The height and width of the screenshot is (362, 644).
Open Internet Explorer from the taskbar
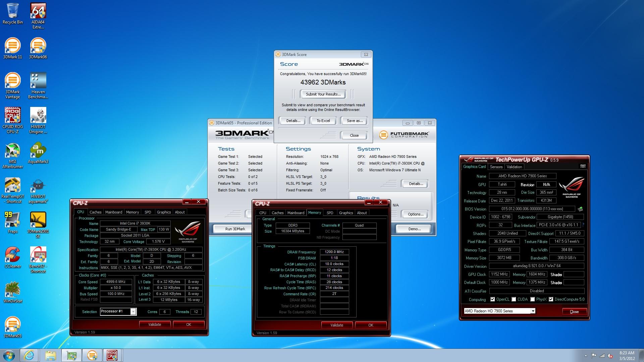(x=29, y=355)
